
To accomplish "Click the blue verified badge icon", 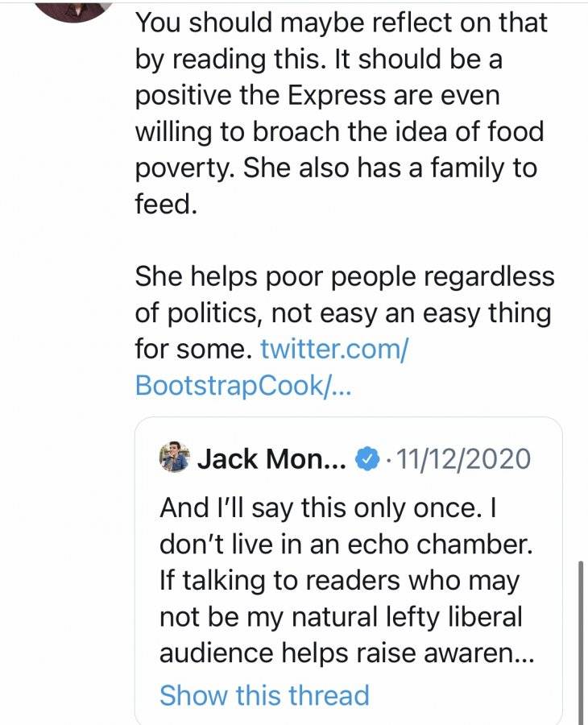I will 367,458.
